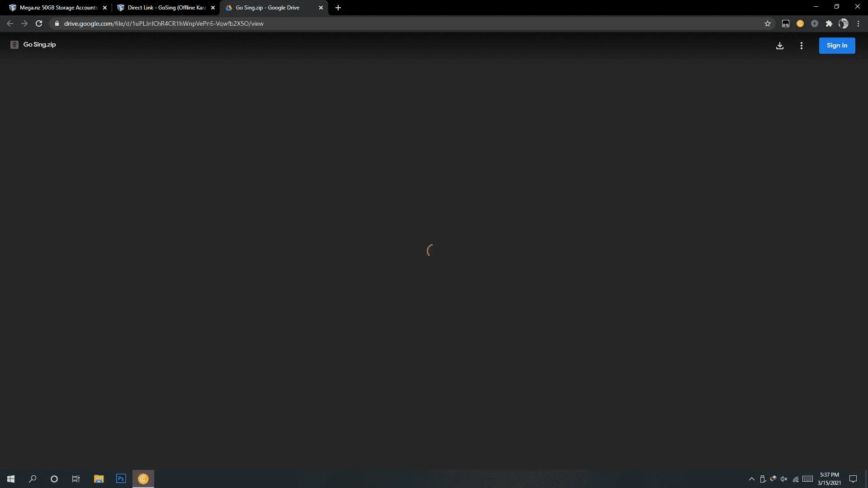Viewport: 868px width, 488px height.
Task: Go back to the previous page
Action: click(x=10, y=23)
